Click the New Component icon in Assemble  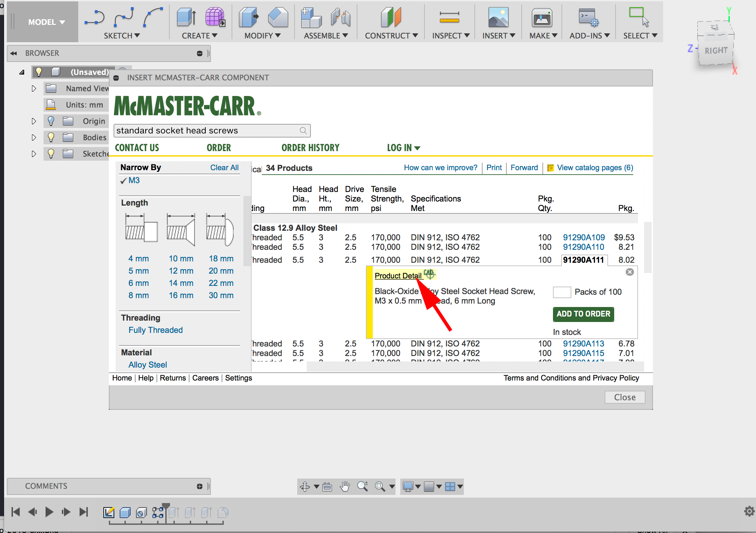pyautogui.click(x=311, y=17)
